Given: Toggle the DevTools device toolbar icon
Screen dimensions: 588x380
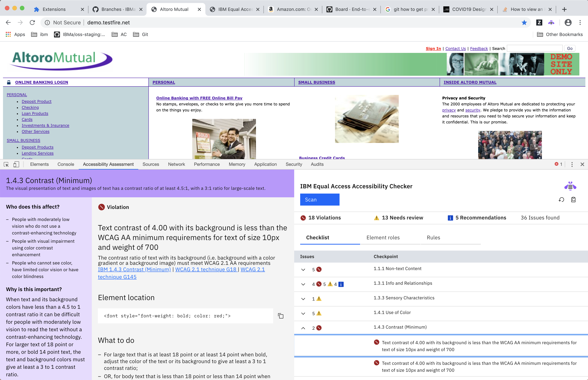Looking at the screenshot, I should [16, 164].
